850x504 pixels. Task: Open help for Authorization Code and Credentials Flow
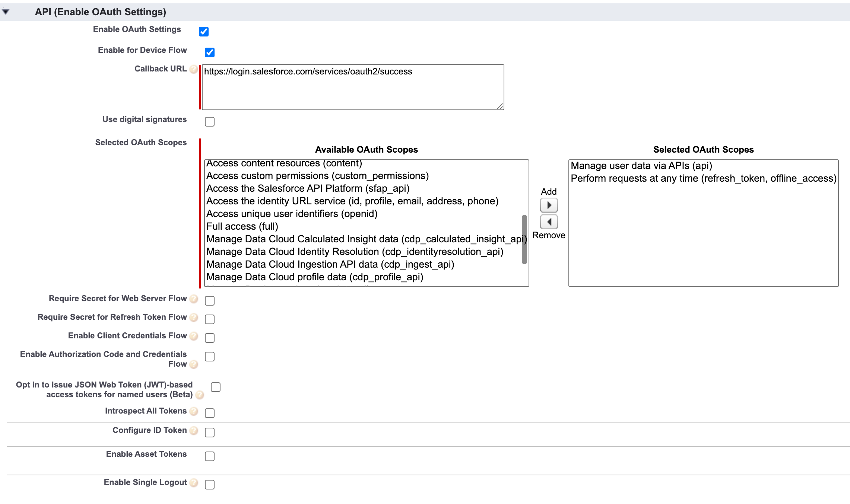[194, 364]
